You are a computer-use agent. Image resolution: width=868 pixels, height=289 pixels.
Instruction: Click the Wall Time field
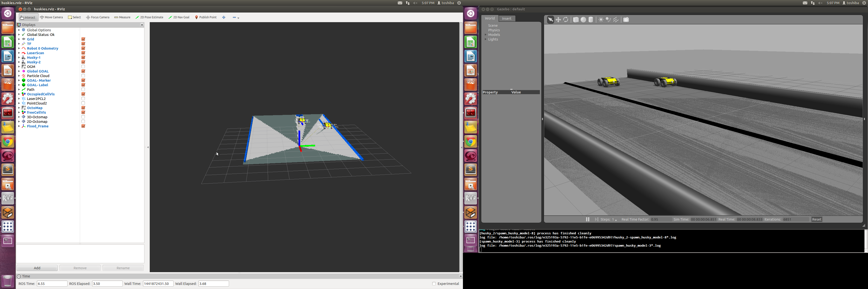click(x=158, y=284)
